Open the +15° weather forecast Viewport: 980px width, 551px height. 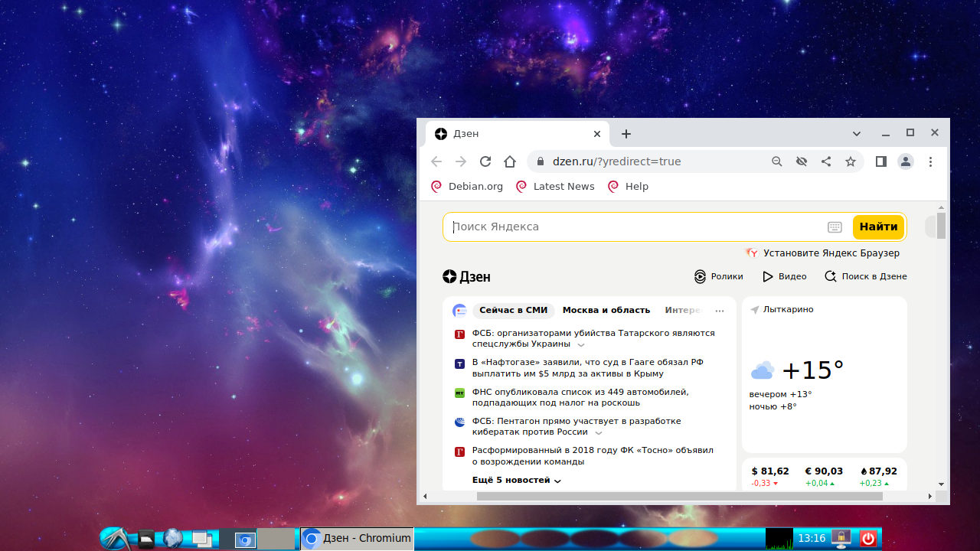(812, 370)
